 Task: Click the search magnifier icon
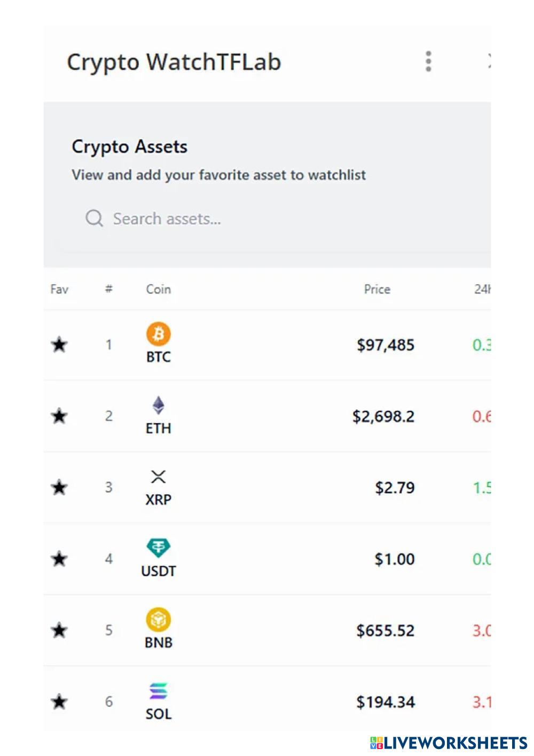95,219
